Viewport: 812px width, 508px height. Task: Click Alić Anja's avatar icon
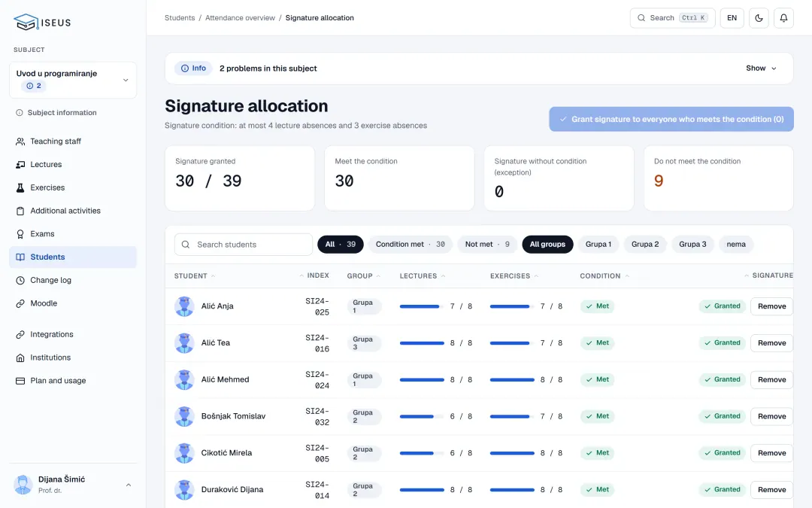pyautogui.click(x=184, y=306)
